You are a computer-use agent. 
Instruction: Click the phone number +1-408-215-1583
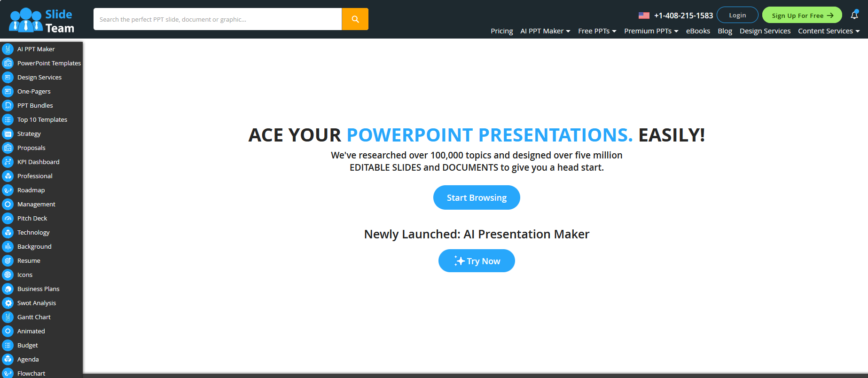(x=683, y=16)
